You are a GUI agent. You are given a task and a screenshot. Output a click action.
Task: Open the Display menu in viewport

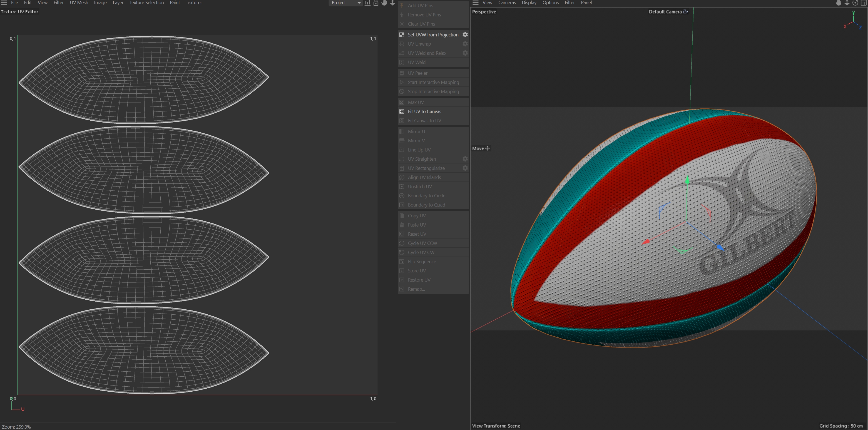click(529, 3)
